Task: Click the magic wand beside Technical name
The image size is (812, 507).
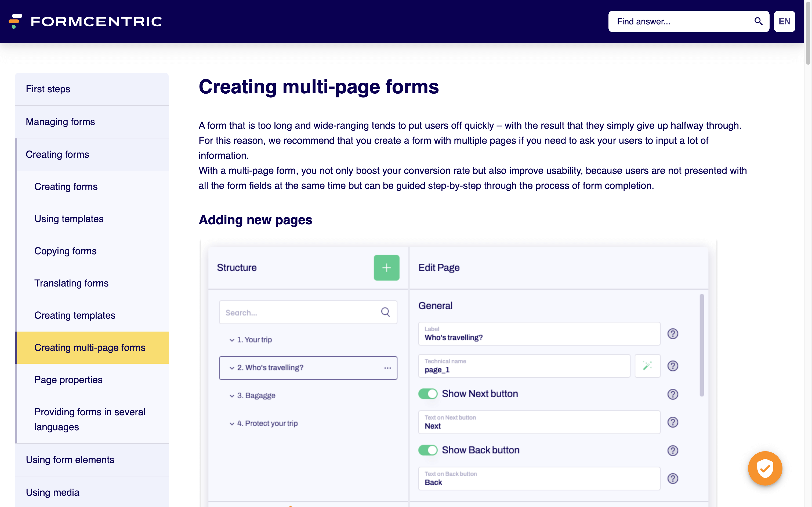Action: pos(647,366)
